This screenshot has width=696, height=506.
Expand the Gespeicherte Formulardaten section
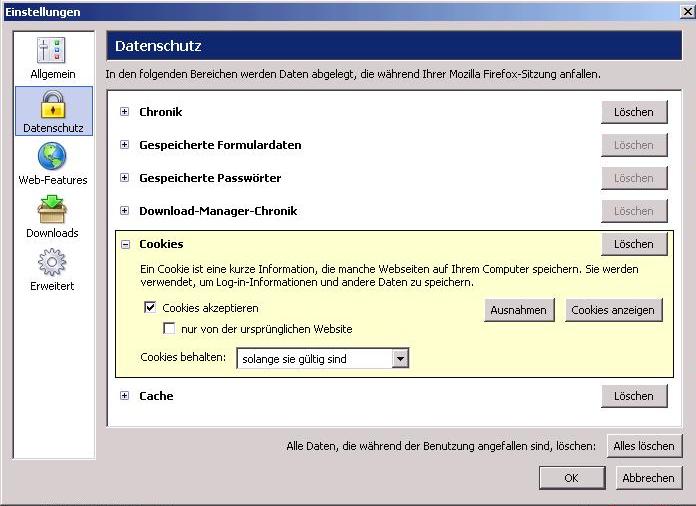pyautogui.click(x=125, y=145)
